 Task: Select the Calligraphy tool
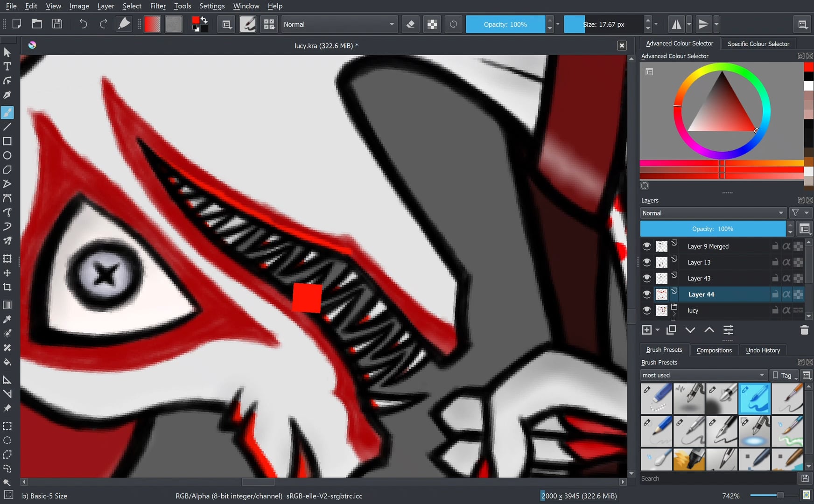(7, 95)
